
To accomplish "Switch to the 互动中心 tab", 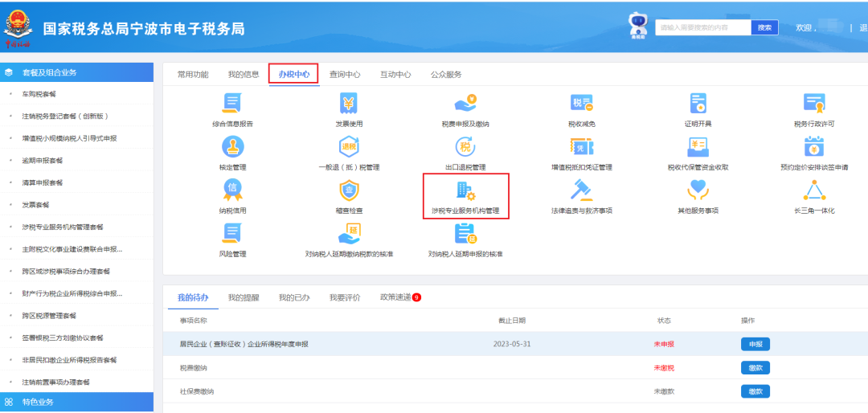I will coord(395,74).
